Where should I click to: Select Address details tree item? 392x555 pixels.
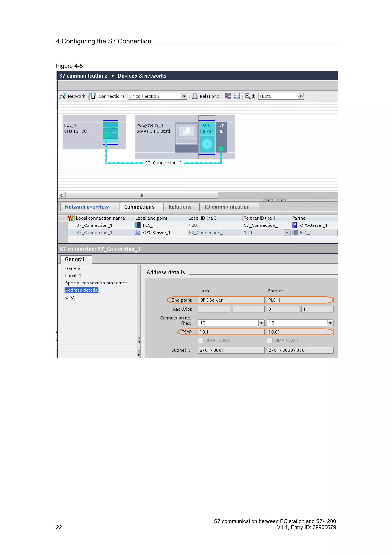81,290
